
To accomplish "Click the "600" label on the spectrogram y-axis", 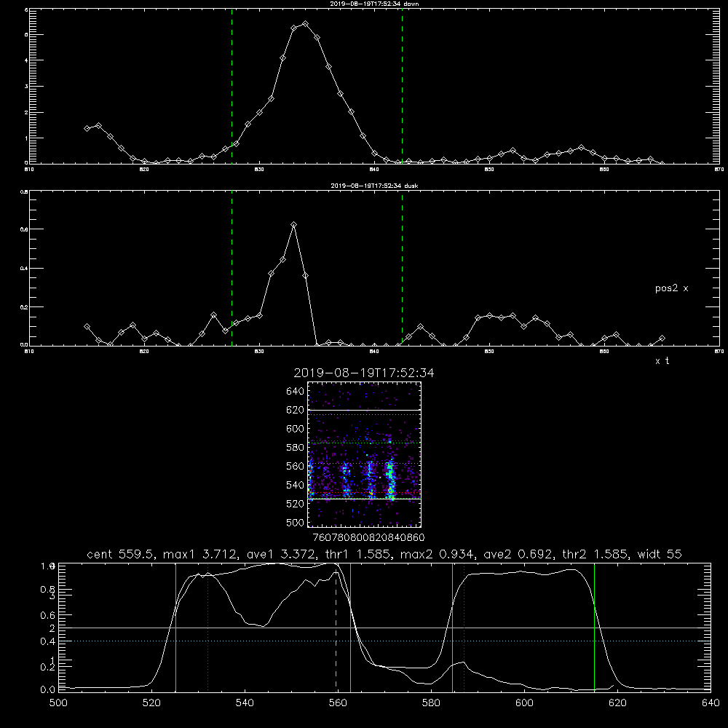I will click(296, 429).
